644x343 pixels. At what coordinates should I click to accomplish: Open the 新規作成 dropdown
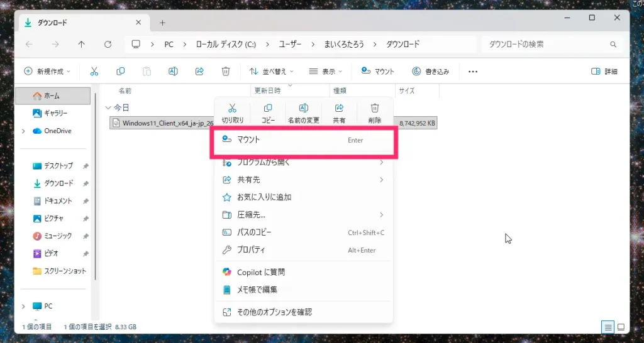point(47,72)
